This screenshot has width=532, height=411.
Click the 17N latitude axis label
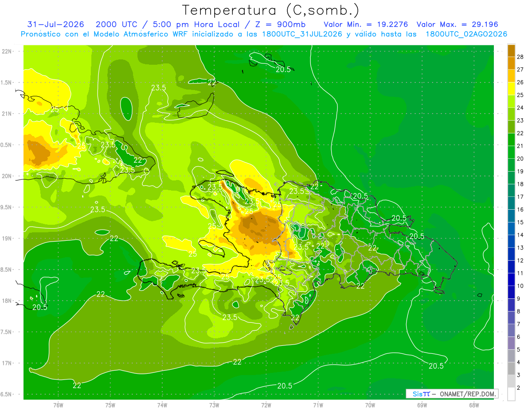click(x=7, y=363)
